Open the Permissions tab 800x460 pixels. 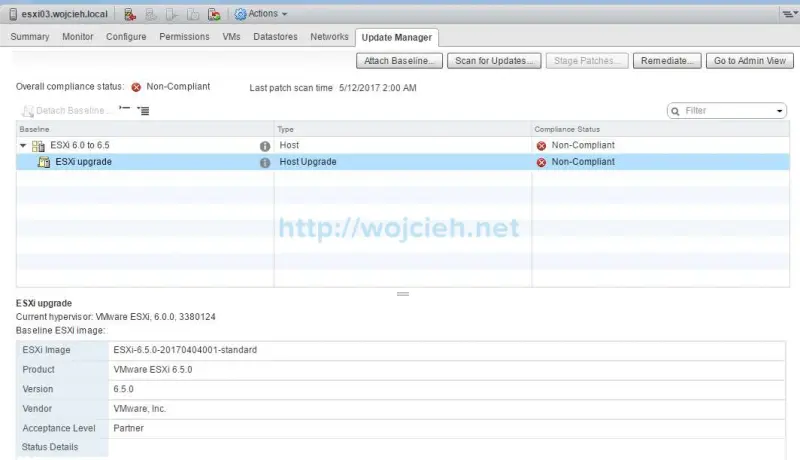[184, 37]
